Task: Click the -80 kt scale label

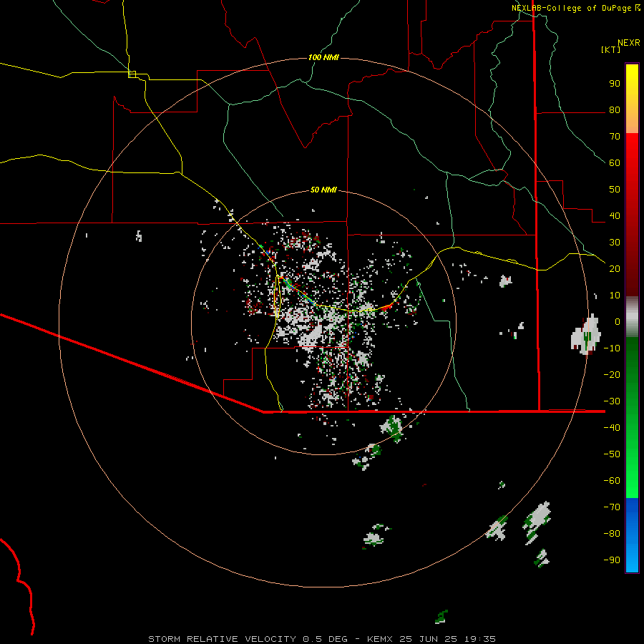Action: (612, 534)
